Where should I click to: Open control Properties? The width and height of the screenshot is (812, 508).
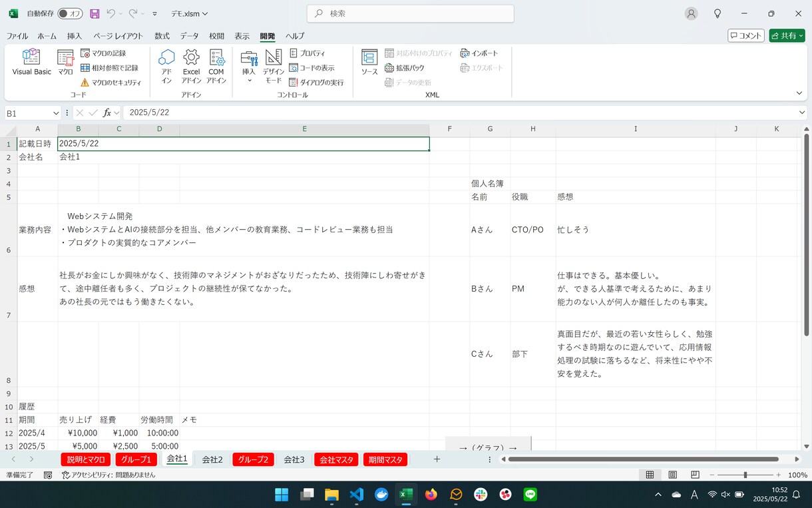tap(307, 53)
